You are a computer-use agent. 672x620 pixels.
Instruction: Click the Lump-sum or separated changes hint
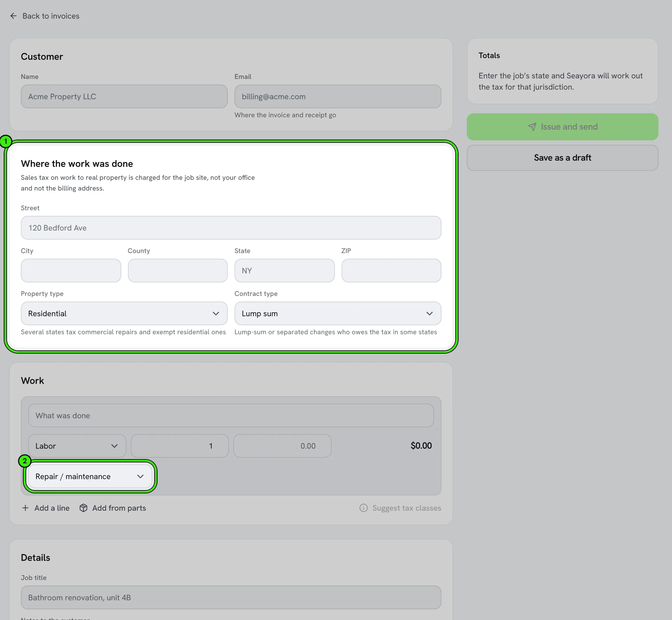[335, 332]
